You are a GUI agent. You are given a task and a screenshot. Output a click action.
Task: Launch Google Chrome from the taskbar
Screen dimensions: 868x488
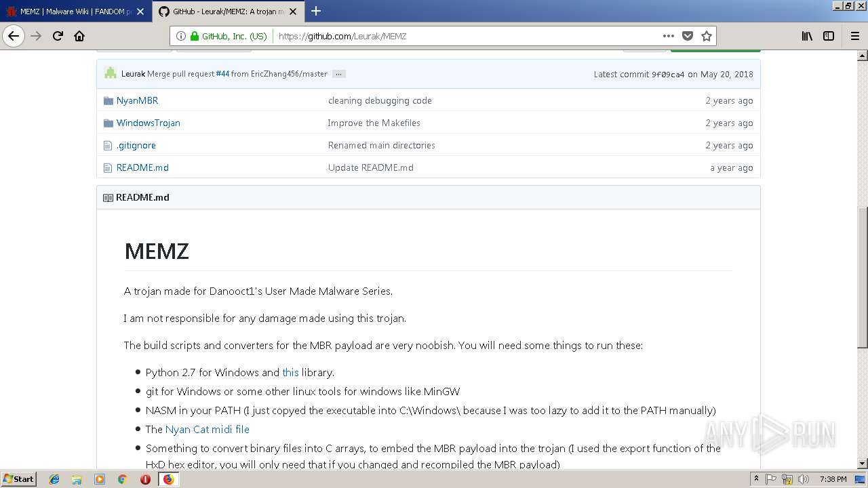[122, 479]
